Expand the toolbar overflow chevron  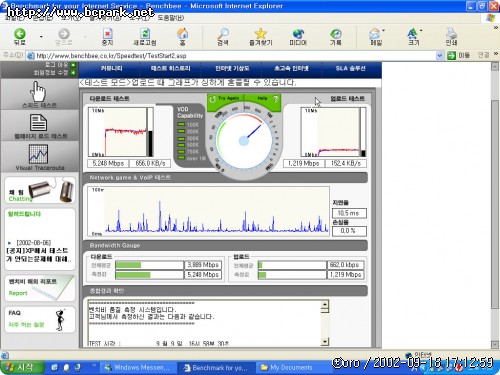(x=496, y=28)
